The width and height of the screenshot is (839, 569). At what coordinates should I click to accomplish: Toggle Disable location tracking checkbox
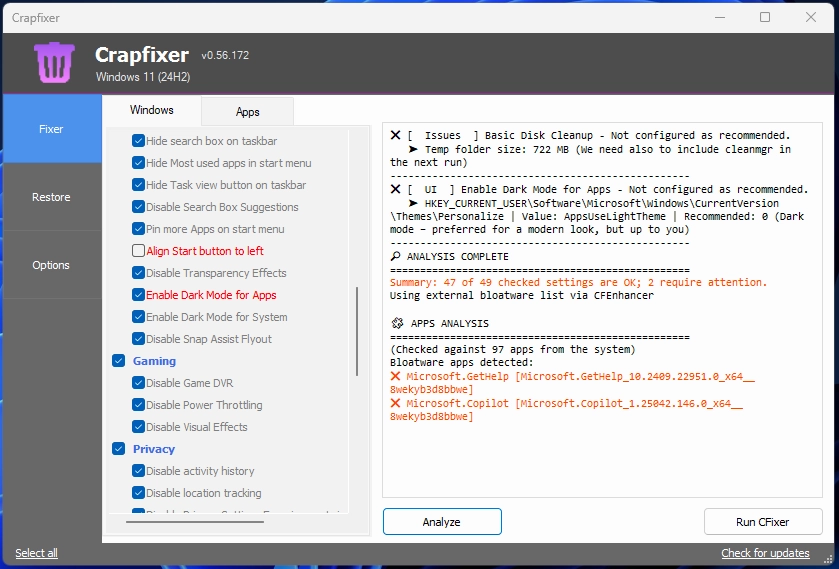coord(138,492)
